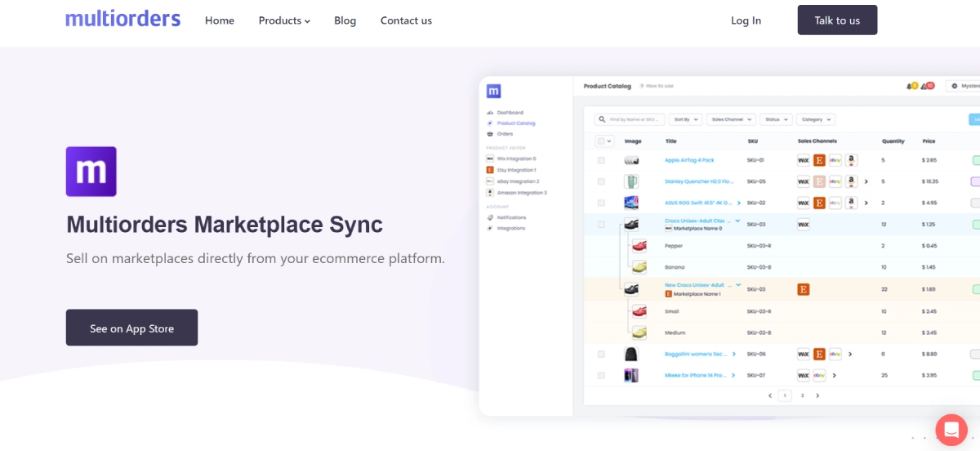Click the eBay icon on Mkeke iPhone row

(x=819, y=376)
